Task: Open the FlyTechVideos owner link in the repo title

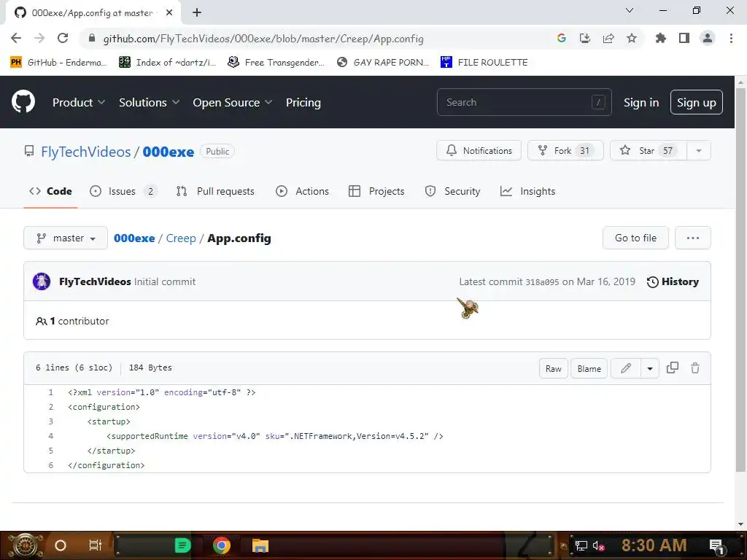Action: point(86,152)
